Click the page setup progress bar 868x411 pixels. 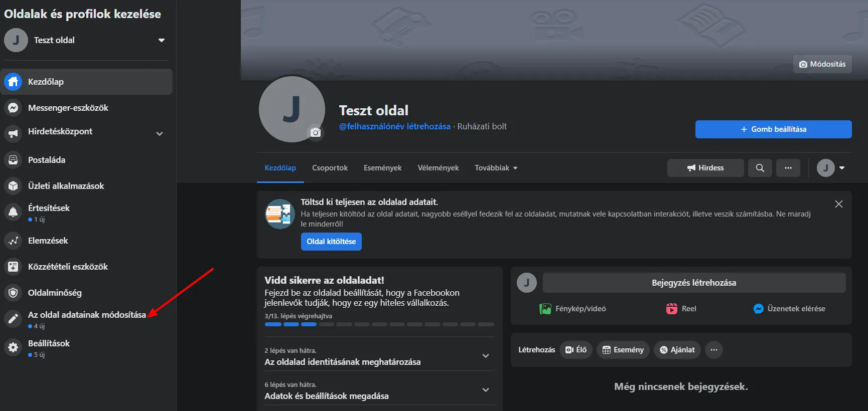[x=379, y=324]
